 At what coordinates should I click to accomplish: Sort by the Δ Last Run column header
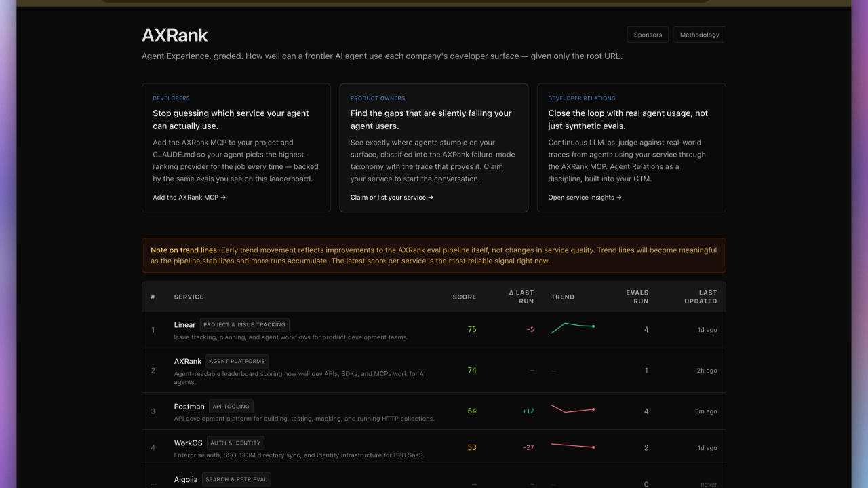pyautogui.click(x=521, y=297)
